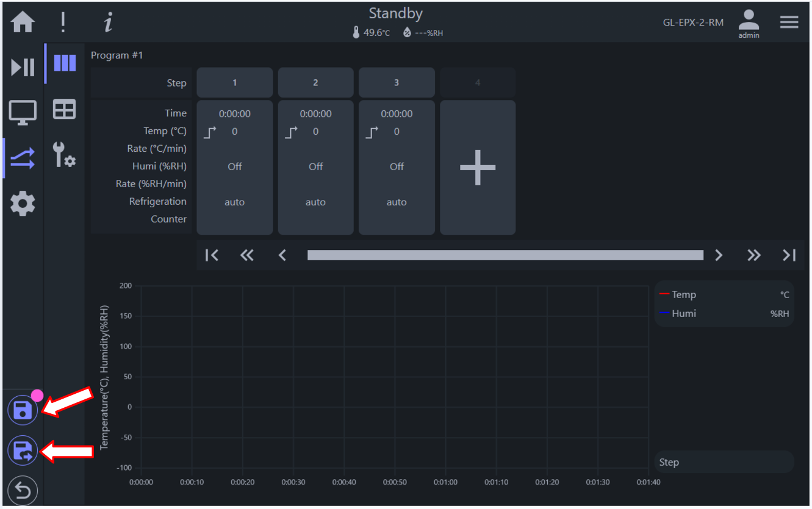Jump to last step

click(789, 255)
